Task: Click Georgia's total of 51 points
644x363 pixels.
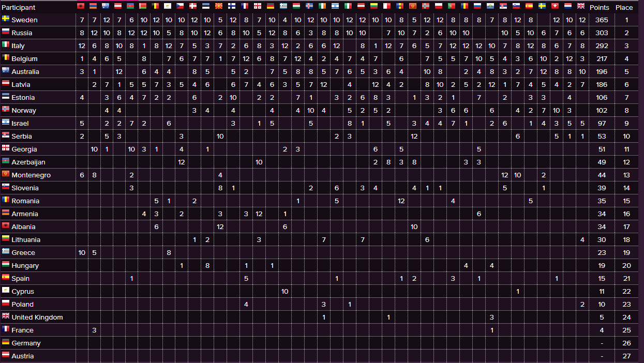Action: coord(601,149)
